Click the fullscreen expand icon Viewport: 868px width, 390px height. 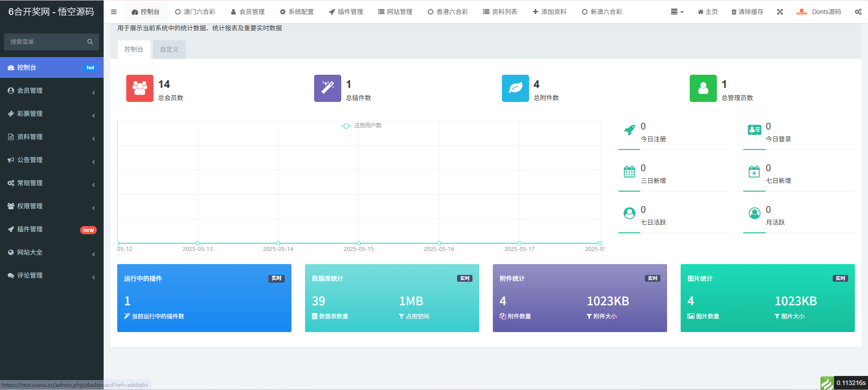tap(780, 12)
